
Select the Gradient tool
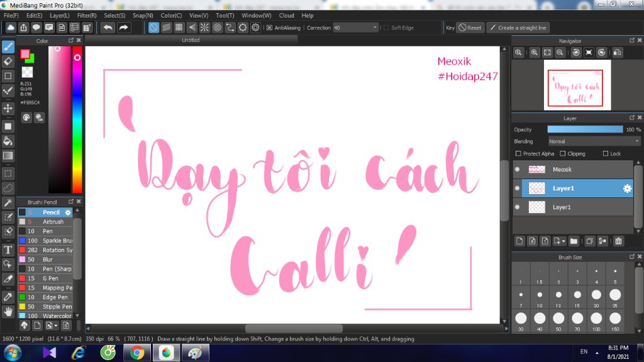click(x=8, y=156)
